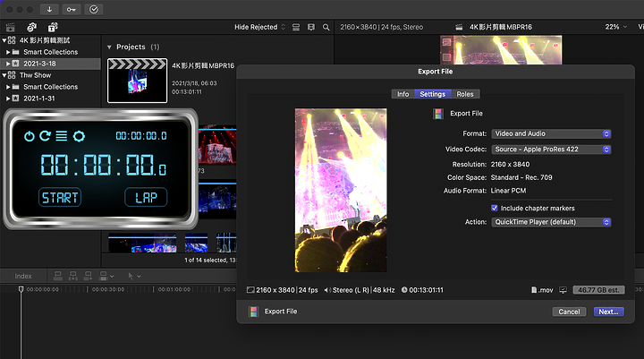Click the Linear PCM audio format value

coord(508,191)
